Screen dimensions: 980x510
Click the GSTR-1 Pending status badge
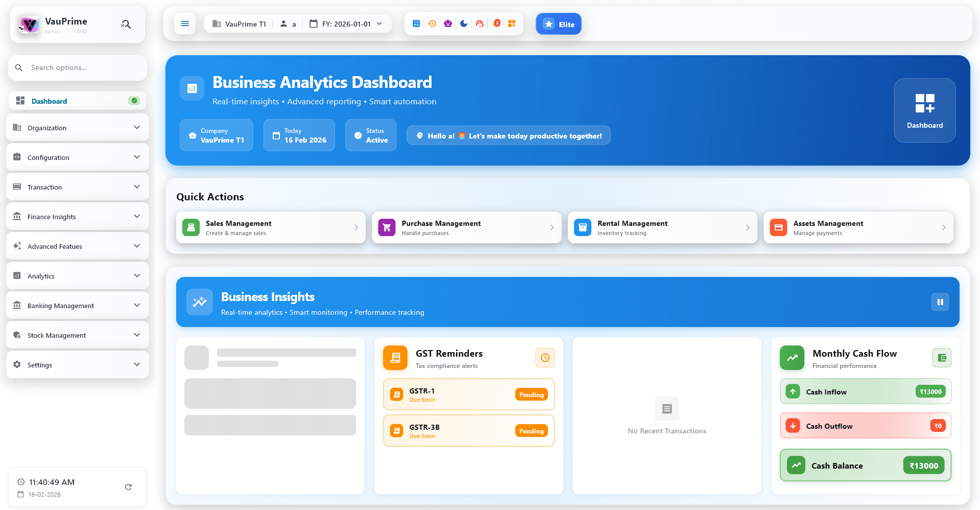[x=531, y=395]
